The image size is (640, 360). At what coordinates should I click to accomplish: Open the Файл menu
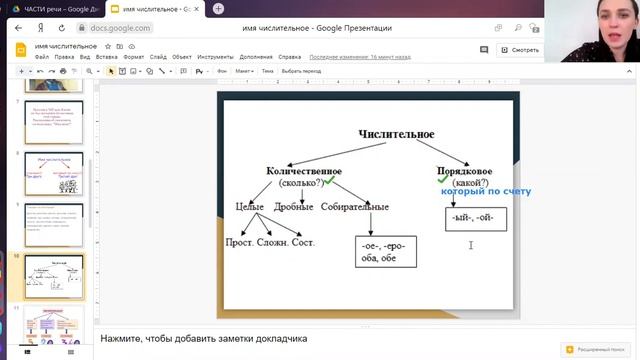(x=42, y=57)
